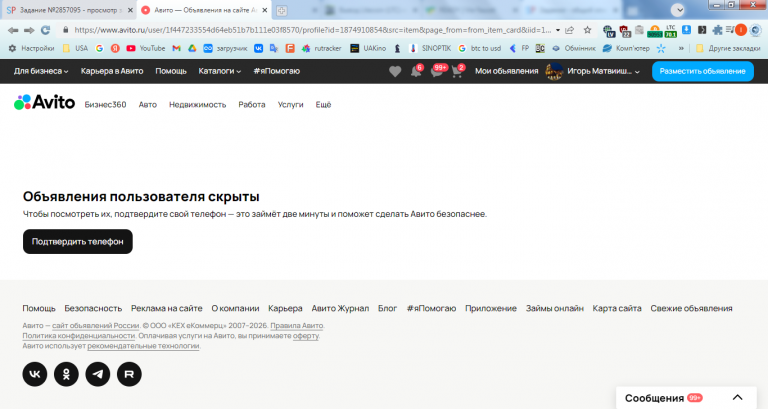The width and height of the screenshot is (768, 409).
Task: Open the header #яПомогаю link
Action: click(277, 72)
